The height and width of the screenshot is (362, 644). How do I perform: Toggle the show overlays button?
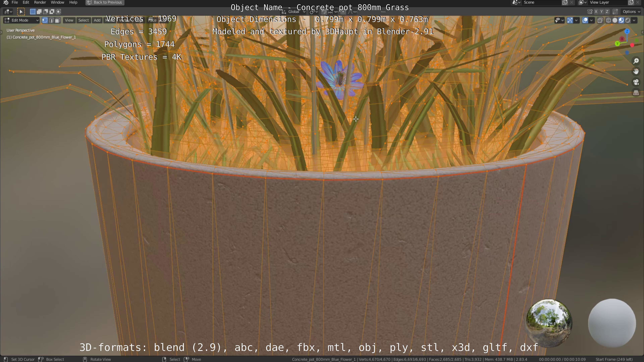coord(585,20)
